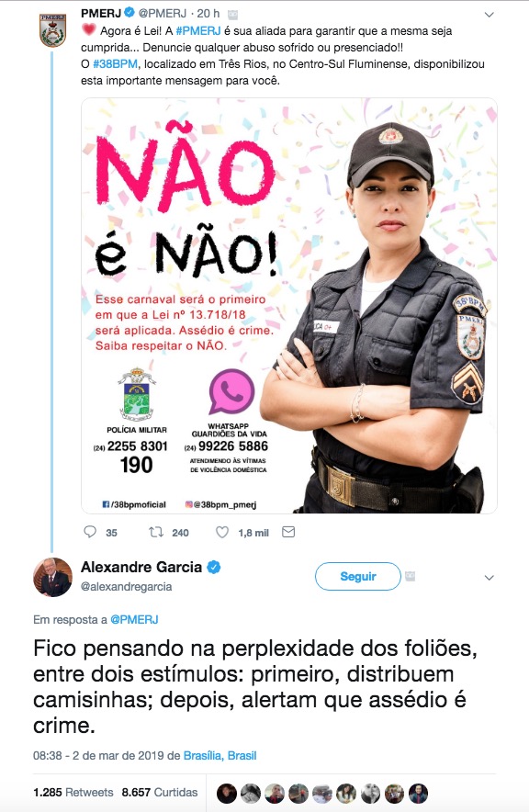Open direct message envelope icon
The width and height of the screenshot is (529, 812).
(x=288, y=532)
